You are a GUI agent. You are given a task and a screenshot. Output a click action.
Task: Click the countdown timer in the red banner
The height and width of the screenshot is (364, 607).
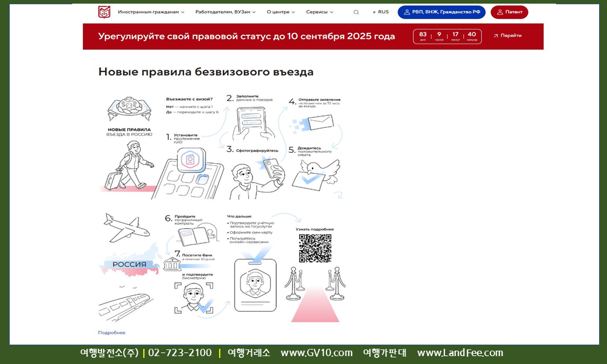click(x=447, y=36)
